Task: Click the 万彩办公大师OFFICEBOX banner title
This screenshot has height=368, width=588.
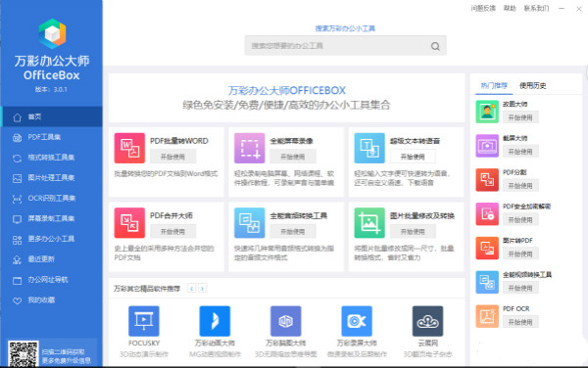Action: (x=287, y=91)
